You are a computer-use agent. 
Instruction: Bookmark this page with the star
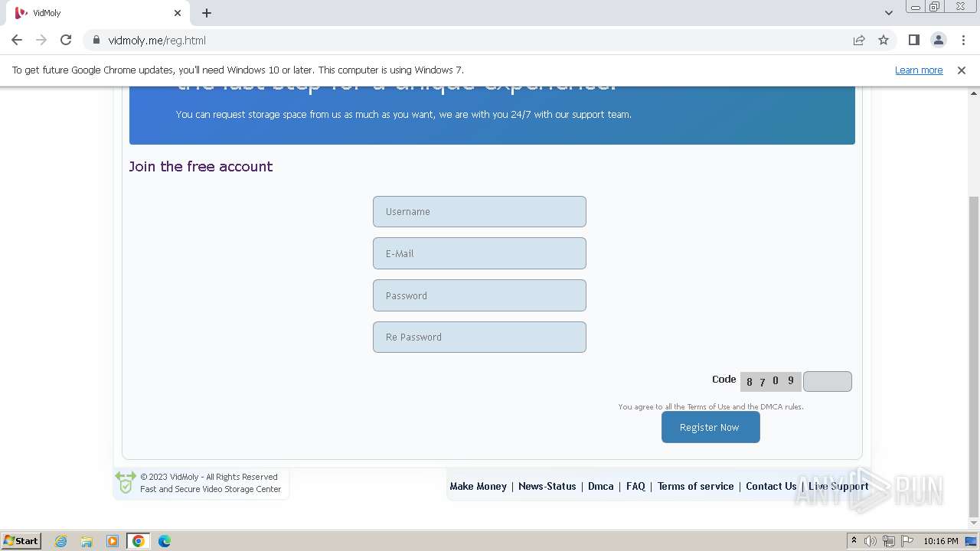(884, 40)
